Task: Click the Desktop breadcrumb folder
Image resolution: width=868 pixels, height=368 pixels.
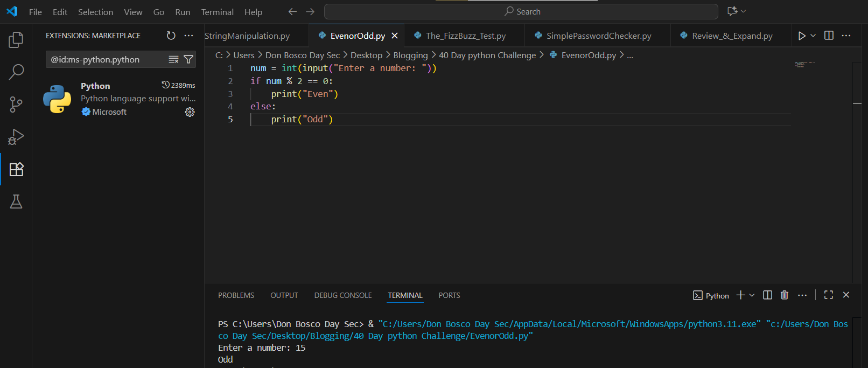Action: tap(366, 55)
